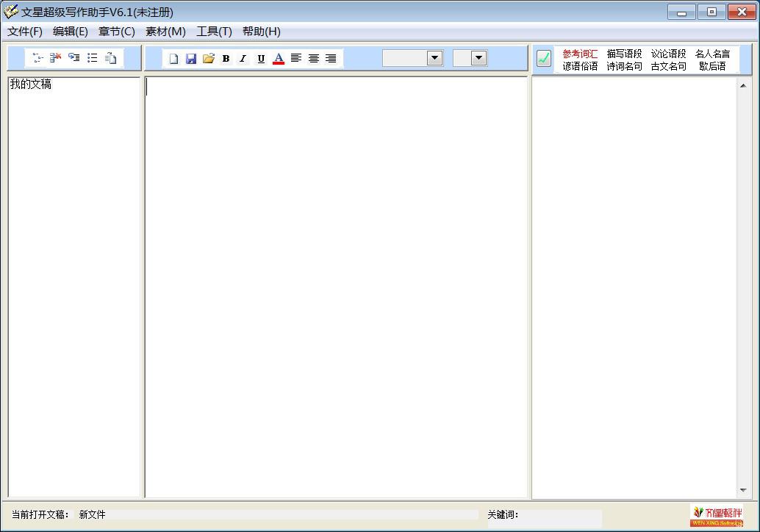760x532 pixels.
Task: Open the font color picker
Action: click(279, 59)
